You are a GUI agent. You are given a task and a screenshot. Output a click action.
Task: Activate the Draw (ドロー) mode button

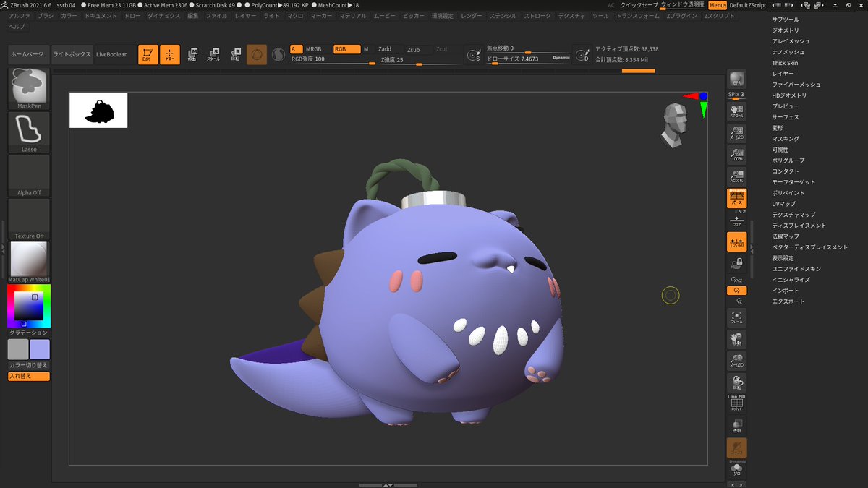pyautogui.click(x=170, y=54)
